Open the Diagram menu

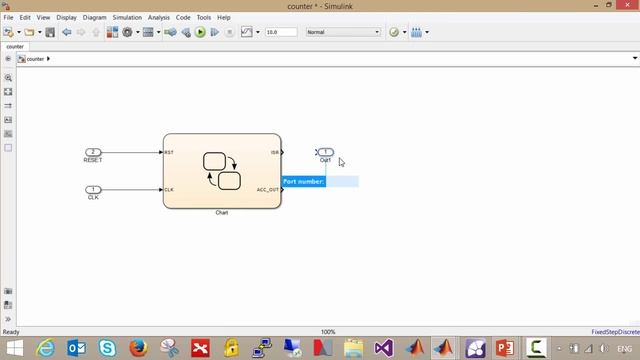(x=94, y=18)
